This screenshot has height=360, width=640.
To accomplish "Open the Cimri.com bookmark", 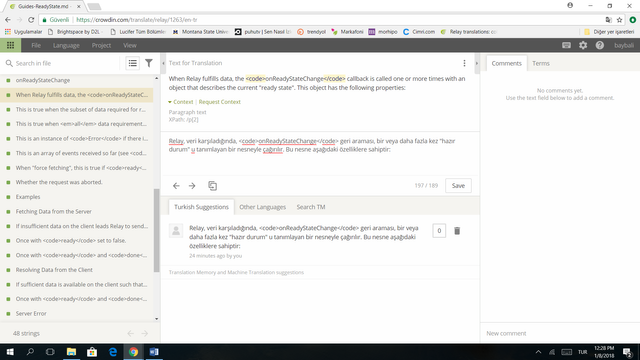I will click(x=419, y=31).
